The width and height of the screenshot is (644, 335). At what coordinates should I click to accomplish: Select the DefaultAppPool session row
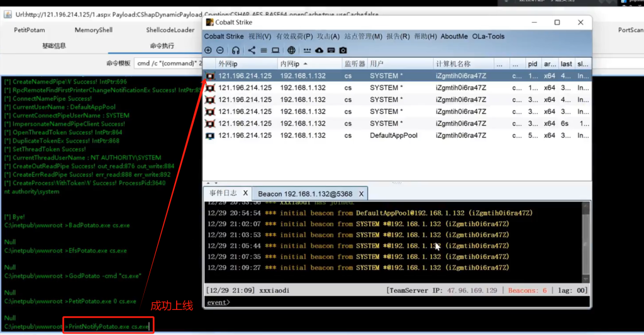coord(397,135)
